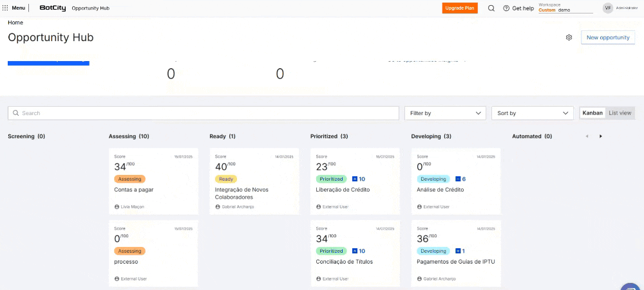Open settings gear beside New opportunity
The image size is (644, 290).
click(569, 37)
